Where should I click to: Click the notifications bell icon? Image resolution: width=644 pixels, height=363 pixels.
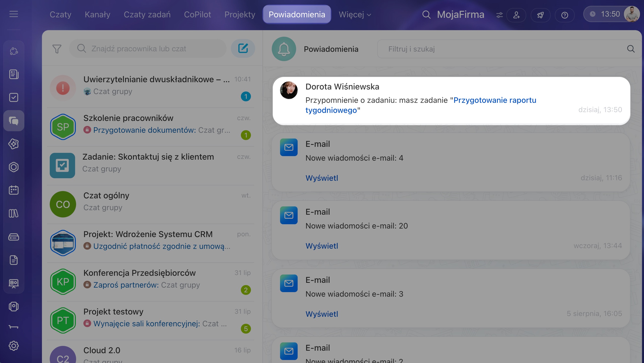284,49
